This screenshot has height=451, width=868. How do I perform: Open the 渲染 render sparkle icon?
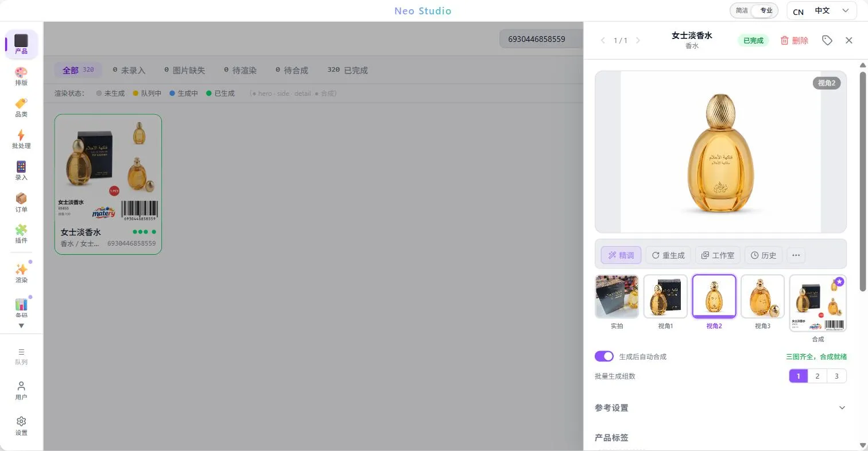[x=21, y=274]
